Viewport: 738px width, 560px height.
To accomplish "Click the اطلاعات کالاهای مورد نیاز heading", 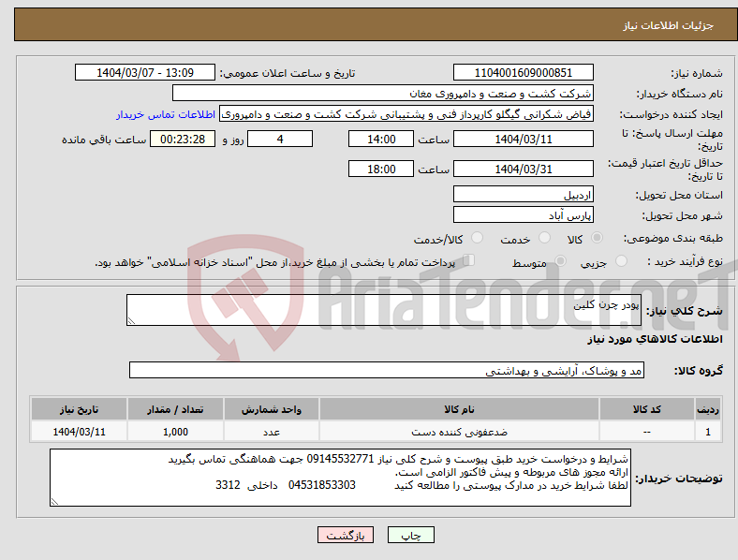I will coord(655,339).
